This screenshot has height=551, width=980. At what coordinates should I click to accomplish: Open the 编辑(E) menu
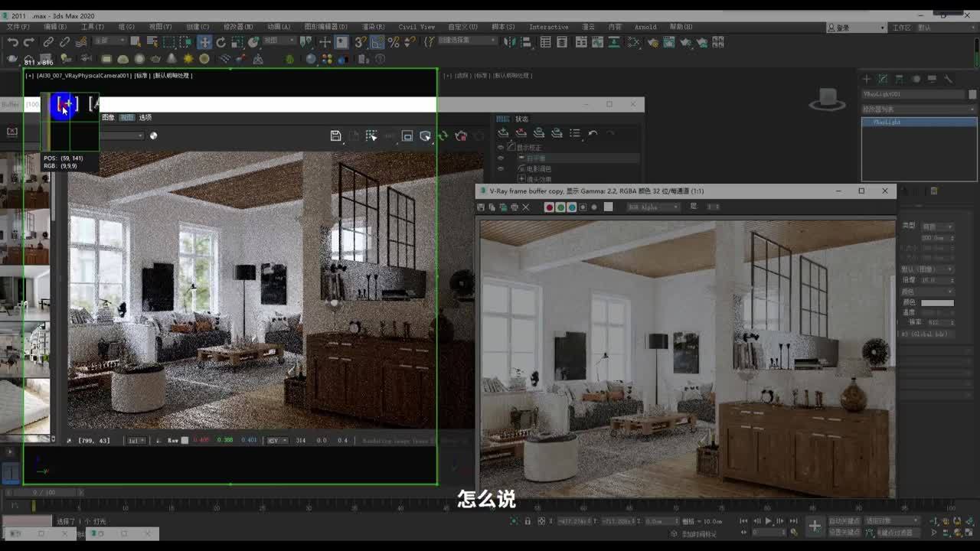click(55, 27)
